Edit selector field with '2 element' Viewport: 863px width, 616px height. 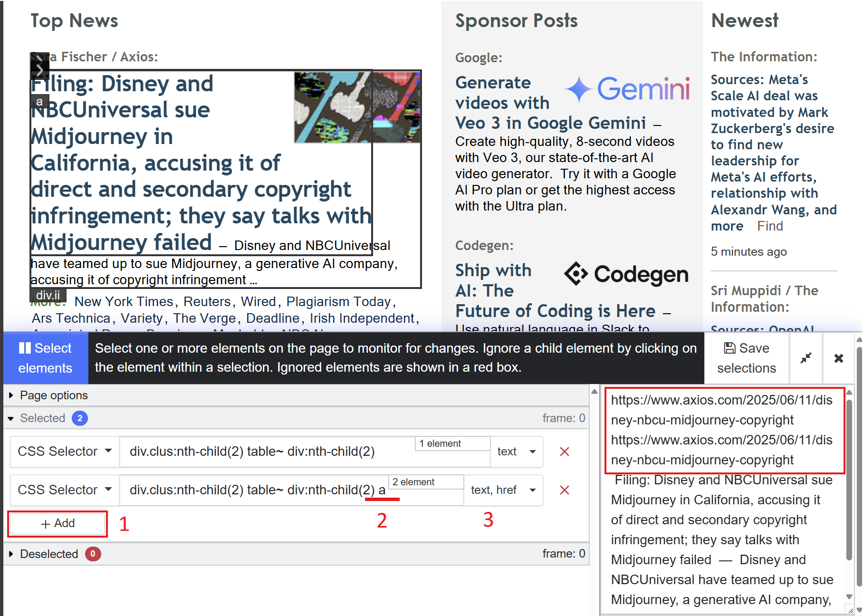291,490
